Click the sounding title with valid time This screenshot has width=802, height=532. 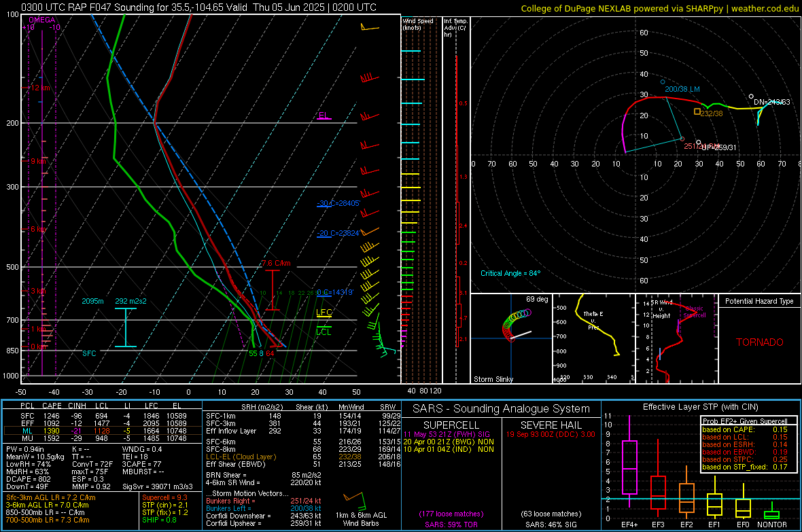point(198,7)
